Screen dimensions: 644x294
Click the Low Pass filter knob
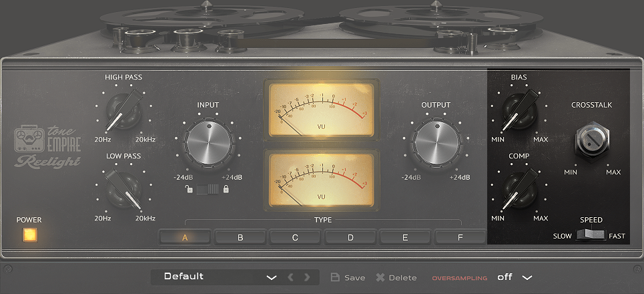(x=123, y=190)
